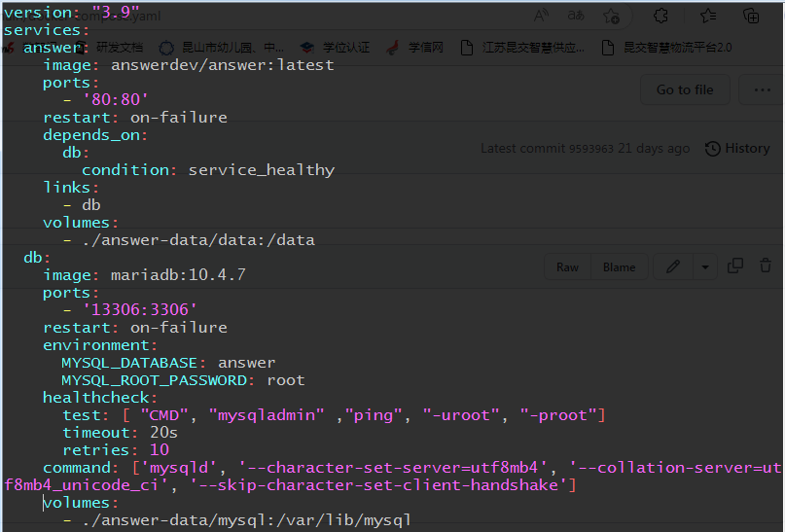The width and height of the screenshot is (785, 532).
Task: Open the History clock icon link
Action: 737,149
